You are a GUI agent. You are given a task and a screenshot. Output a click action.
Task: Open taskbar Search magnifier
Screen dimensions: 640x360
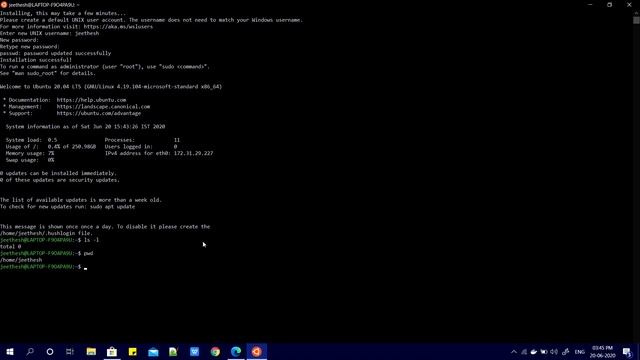(30, 351)
